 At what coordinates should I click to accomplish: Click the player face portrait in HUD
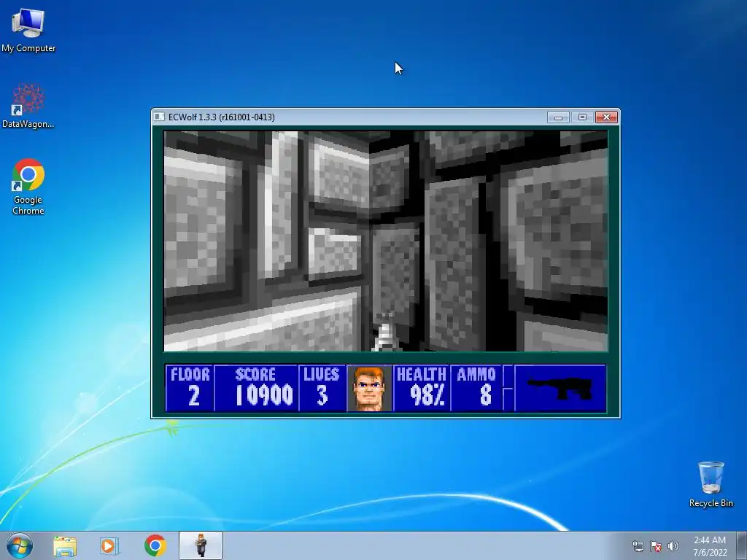point(370,388)
